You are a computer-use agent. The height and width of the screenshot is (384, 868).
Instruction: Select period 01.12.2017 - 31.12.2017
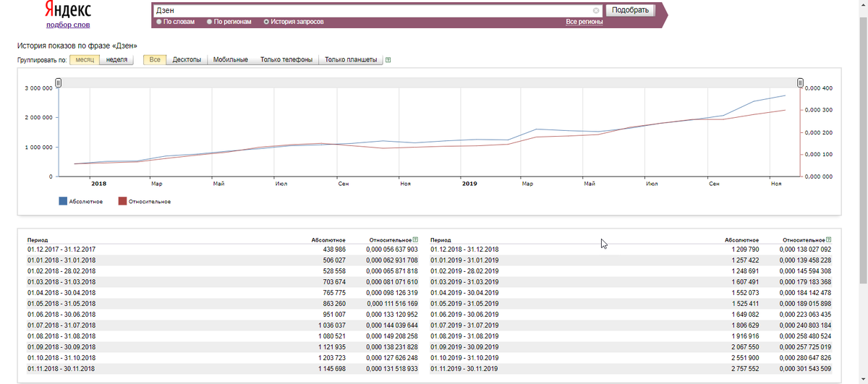(61, 249)
